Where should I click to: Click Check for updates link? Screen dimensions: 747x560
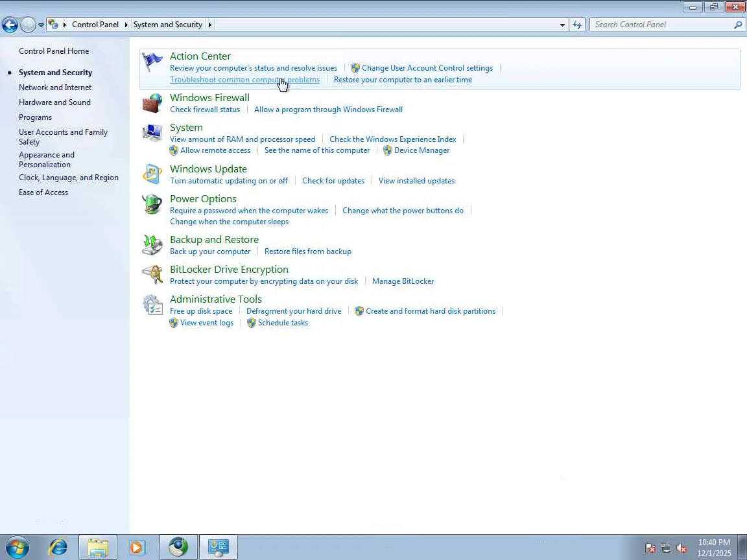tap(333, 180)
